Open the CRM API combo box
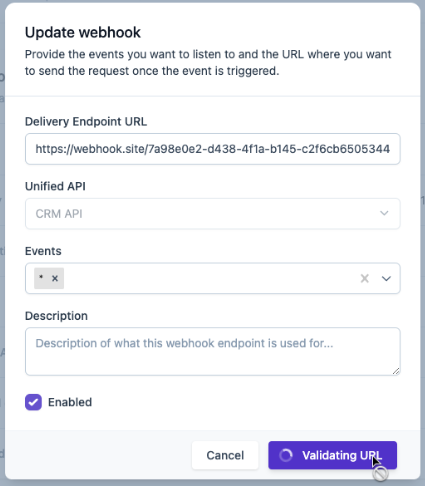425x486 pixels. [213, 214]
